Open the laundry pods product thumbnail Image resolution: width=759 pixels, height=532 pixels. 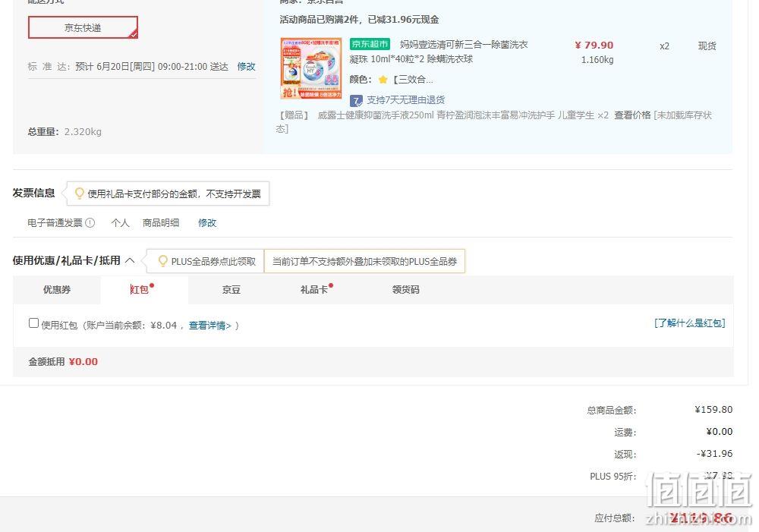pyautogui.click(x=311, y=68)
